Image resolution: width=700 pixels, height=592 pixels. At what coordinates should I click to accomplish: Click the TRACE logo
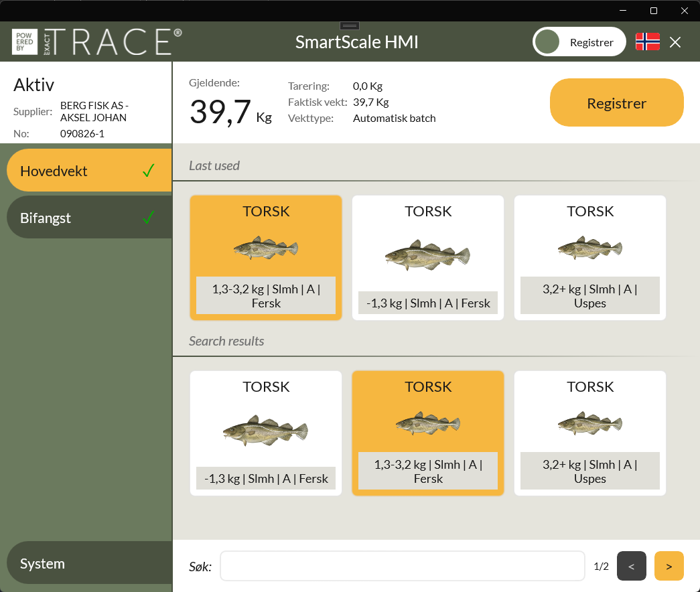click(x=97, y=42)
